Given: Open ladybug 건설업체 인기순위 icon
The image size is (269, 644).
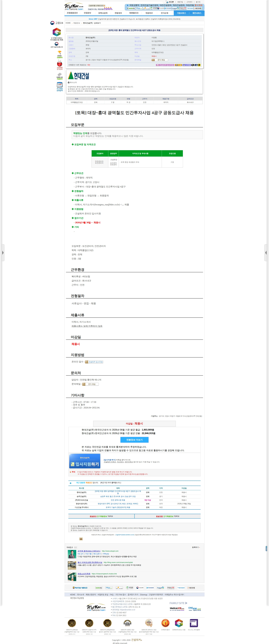Looking at the screenshot, I should tap(60, 65).
